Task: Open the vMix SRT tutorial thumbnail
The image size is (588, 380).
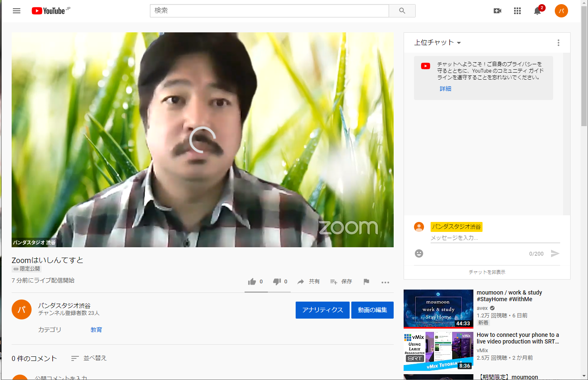Action: point(439,351)
